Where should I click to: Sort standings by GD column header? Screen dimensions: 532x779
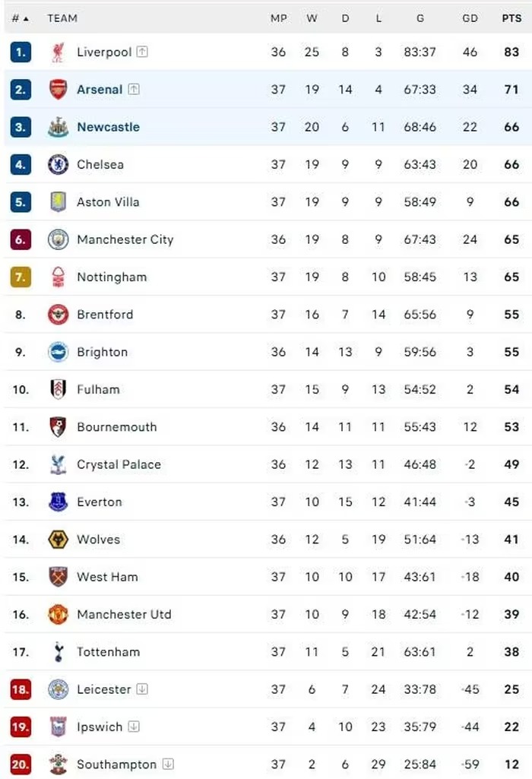click(x=470, y=18)
